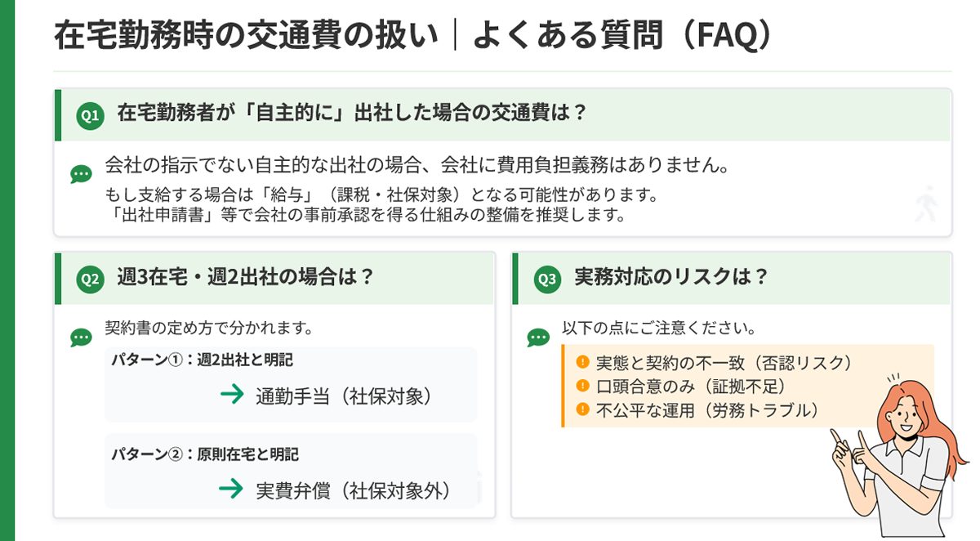This screenshot has width=980, height=541.
Task: Click the green arrow beside 実費弁償
Action: click(x=233, y=489)
